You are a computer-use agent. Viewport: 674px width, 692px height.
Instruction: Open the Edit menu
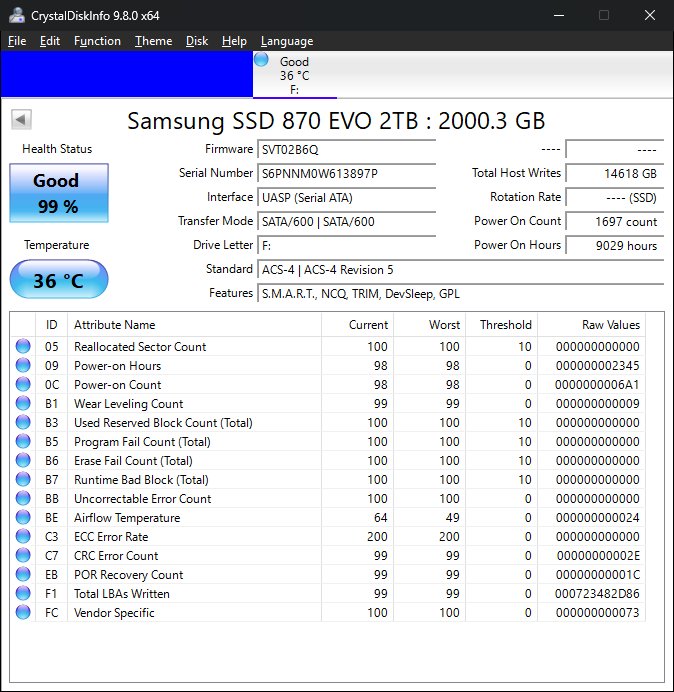coord(49,41)
